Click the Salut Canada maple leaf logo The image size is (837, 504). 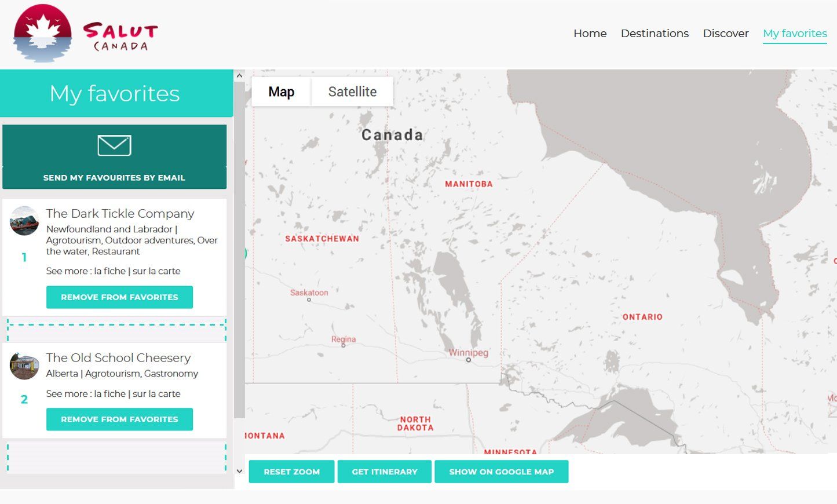point(43,33)
